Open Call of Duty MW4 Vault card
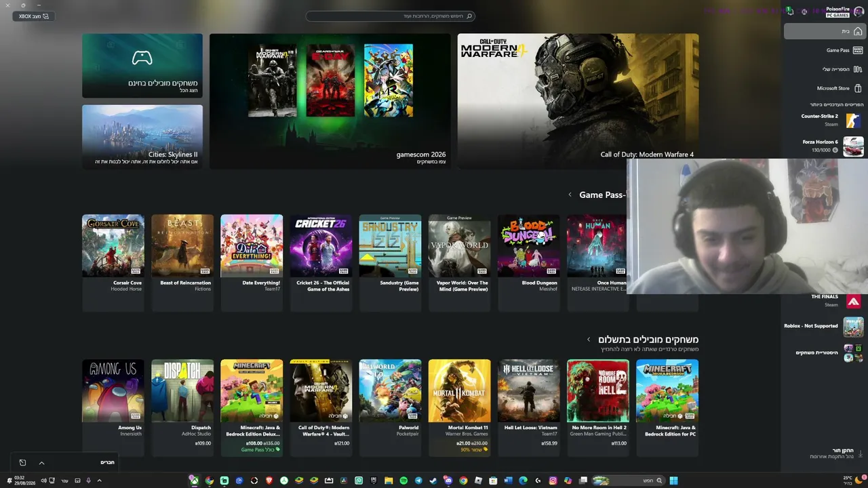Image resolution: width=868 pixels, height=488 pixels. tap(321, 408)
